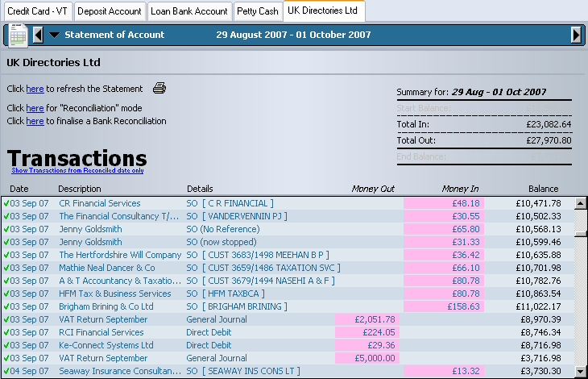Image resolution: width=588 pixels, height=379 pixels.
Task: Click the 'here' link to refresh the Statement
Action: tap(35, 89)
